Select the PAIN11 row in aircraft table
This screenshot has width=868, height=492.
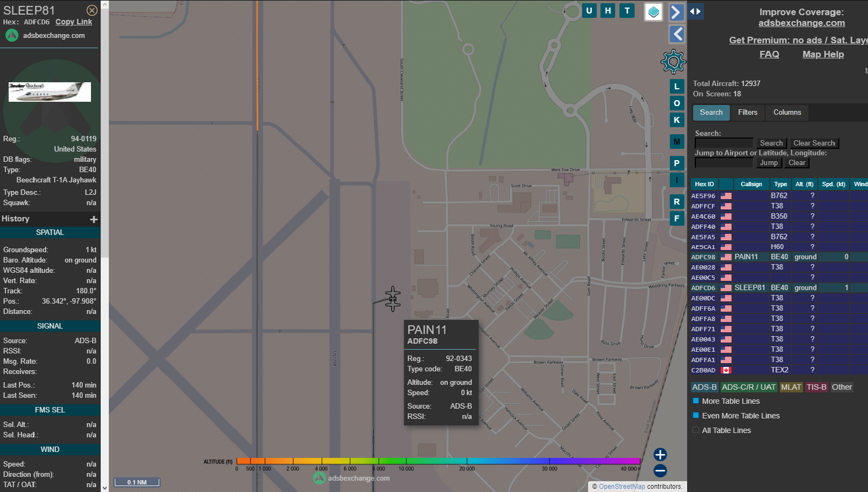[779, 257]
